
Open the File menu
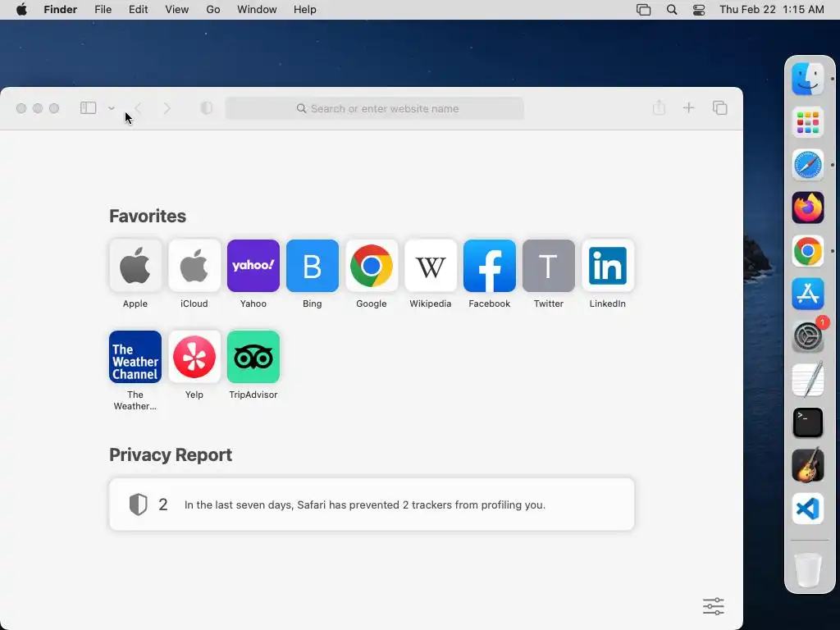pos(103,10)
